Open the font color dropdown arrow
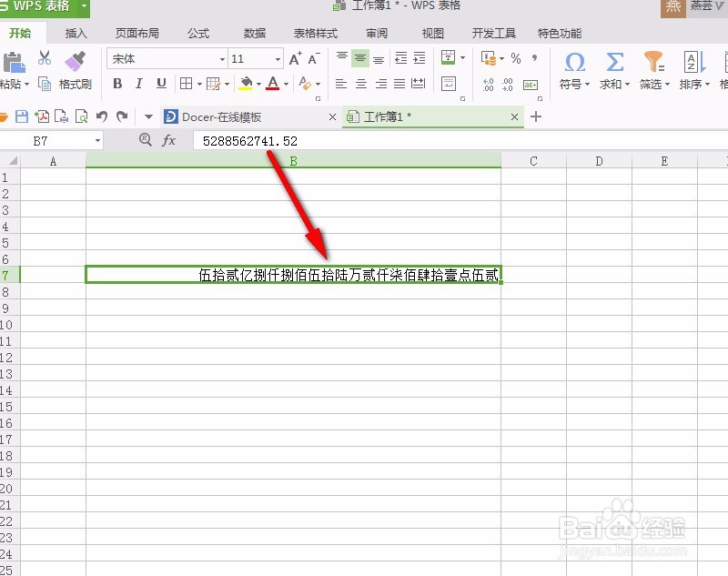Image resolution: width=728 pixels, height=576 pixels. pyautogui.click(x=286, y=84)
